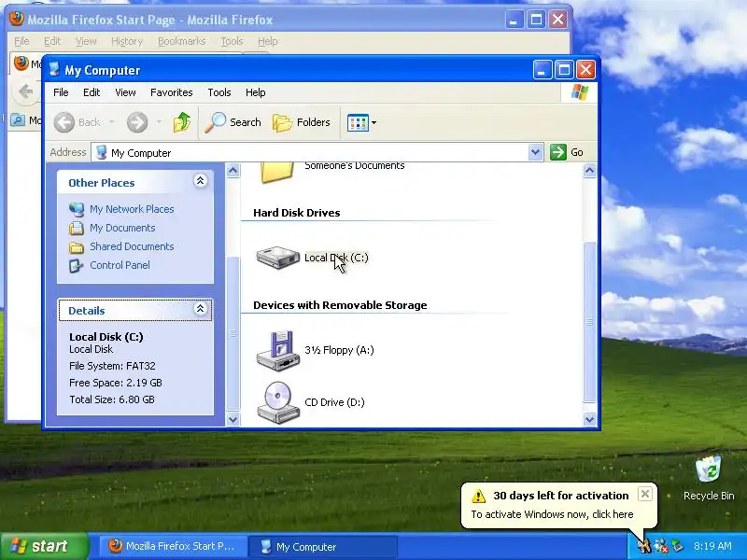Switch to Mozilla Firefox taskbar button
Screen dimensions: 747x560
pyautogui.click(x=174, y=546)
